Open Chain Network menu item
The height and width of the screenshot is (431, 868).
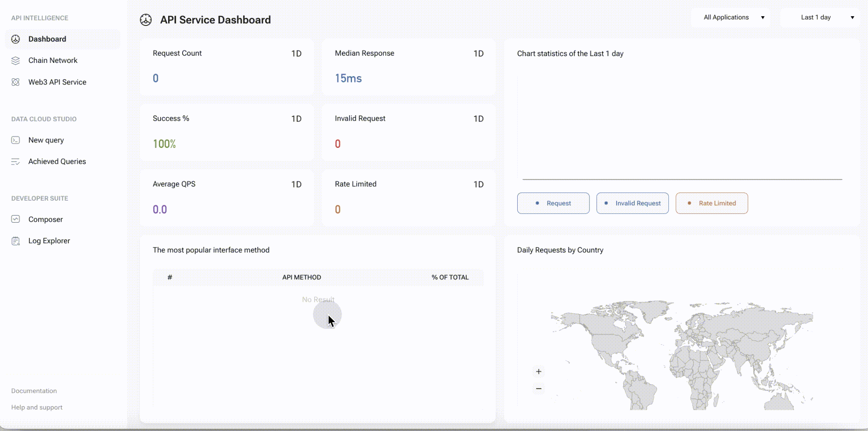(53, 60)
